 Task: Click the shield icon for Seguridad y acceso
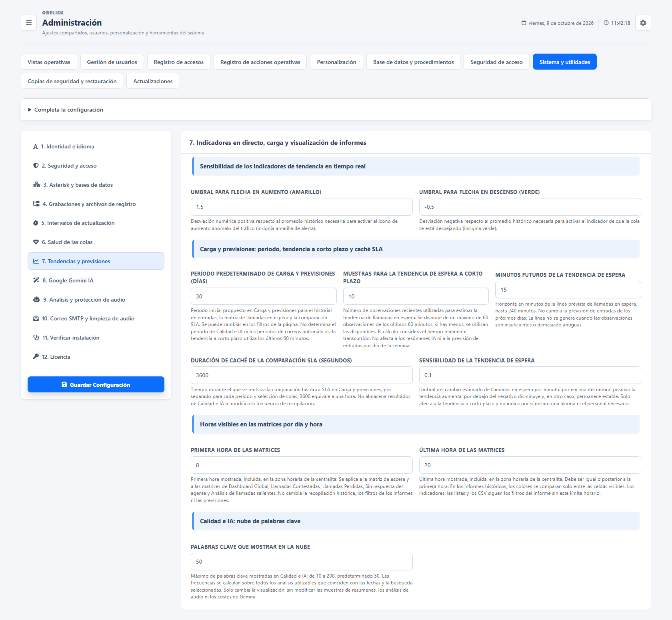(36, 166)
